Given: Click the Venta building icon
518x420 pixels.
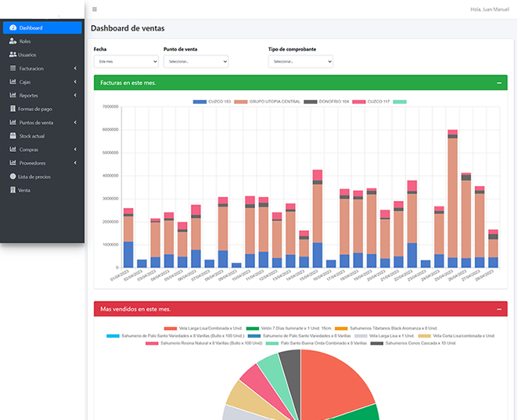Looking at the screenshot, I should tap(13, 190).
